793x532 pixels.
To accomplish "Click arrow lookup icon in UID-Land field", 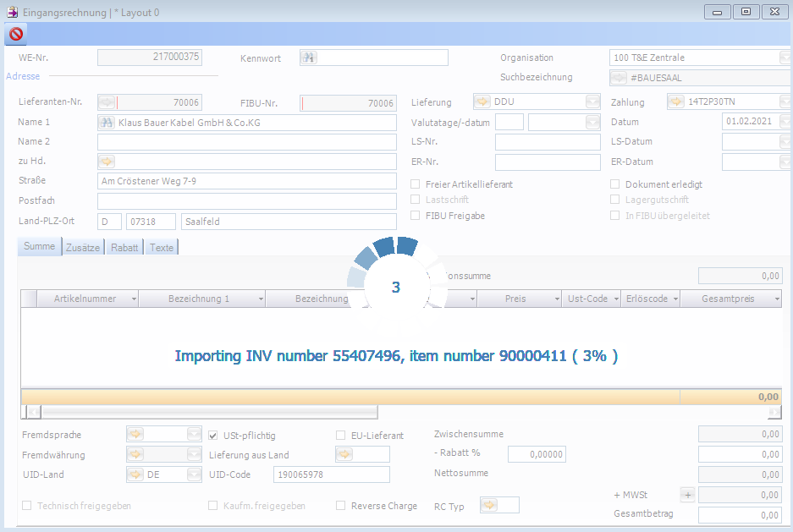I will point(135,474).
